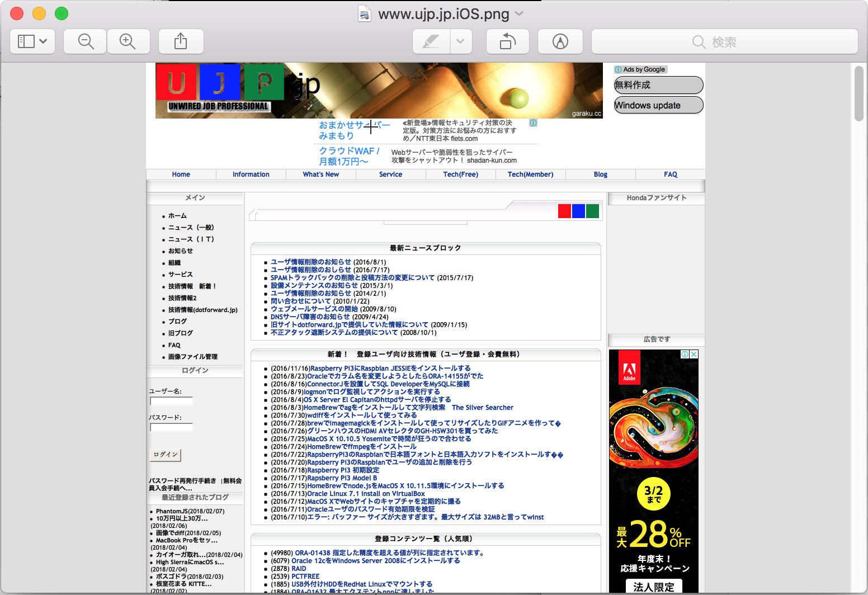
Task: Click the zoom out magnifier button
Action: click(85, 41)
